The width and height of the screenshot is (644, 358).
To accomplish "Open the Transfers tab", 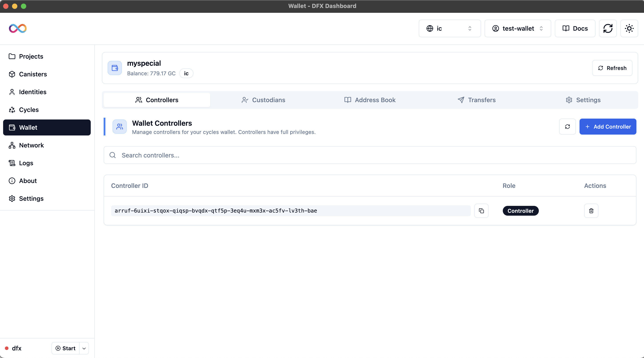I will point(476,100).
